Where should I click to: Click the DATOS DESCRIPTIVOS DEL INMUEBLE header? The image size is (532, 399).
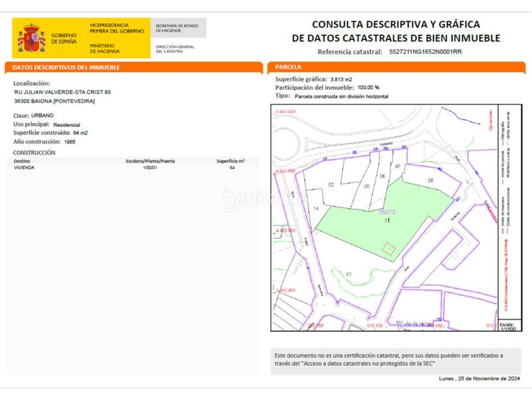click(x=66, y=68)
